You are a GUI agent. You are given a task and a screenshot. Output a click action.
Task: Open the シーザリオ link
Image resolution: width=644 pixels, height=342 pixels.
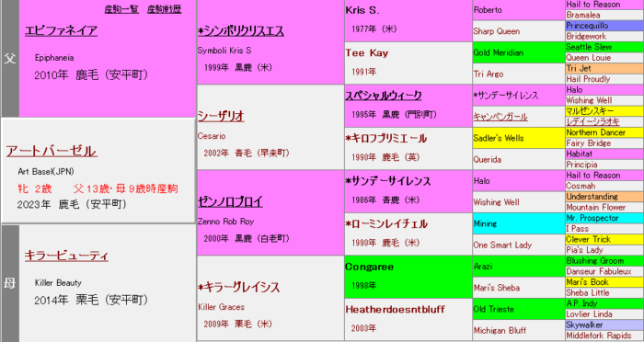221,117
